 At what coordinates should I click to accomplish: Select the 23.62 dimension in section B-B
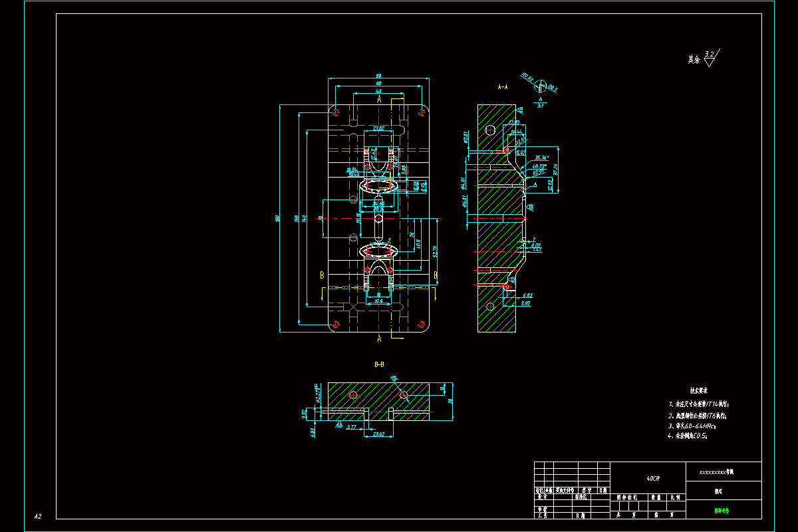380,434
